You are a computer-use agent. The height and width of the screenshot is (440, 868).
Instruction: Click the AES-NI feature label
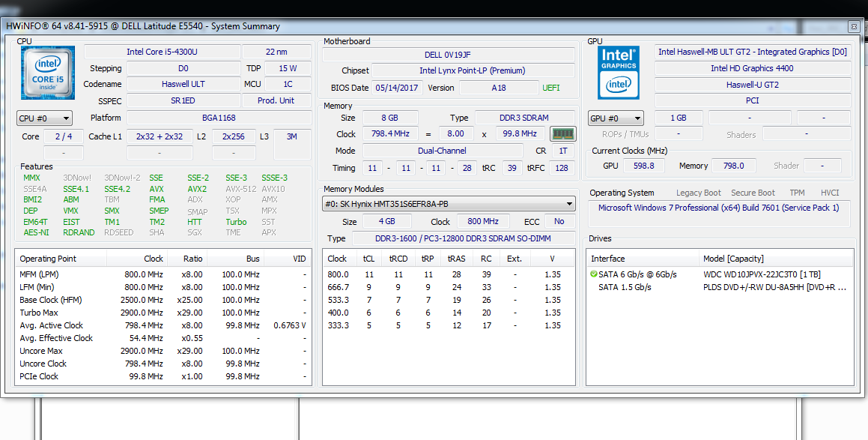click(x=36, y=233)
